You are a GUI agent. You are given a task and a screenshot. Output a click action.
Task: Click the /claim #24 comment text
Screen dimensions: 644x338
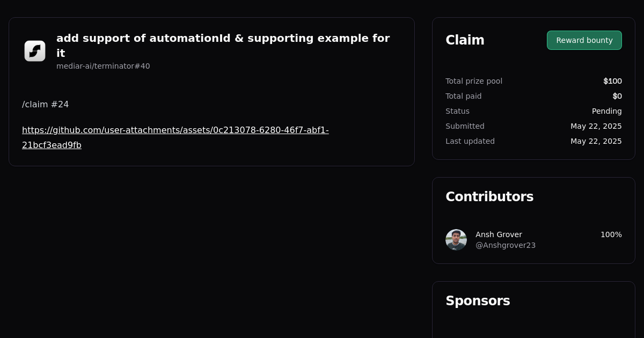pyautogui.click(x=45, y=104)
